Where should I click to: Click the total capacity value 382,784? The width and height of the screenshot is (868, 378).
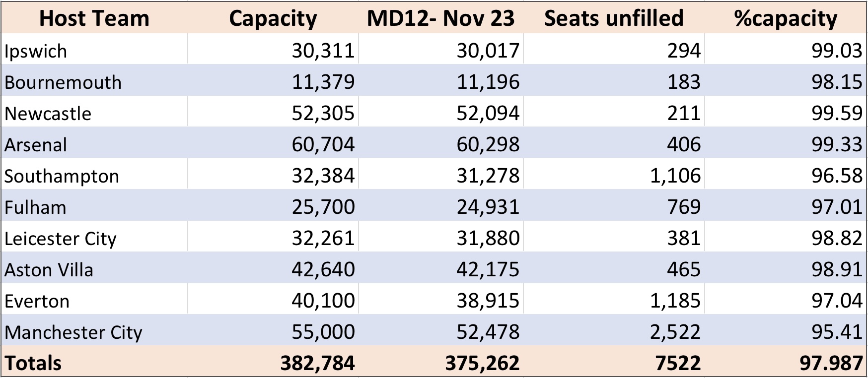pos(273,361)
